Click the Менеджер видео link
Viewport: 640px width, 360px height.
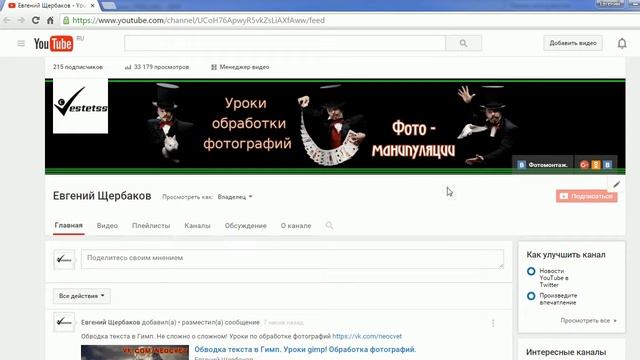(x=240, y=67)
